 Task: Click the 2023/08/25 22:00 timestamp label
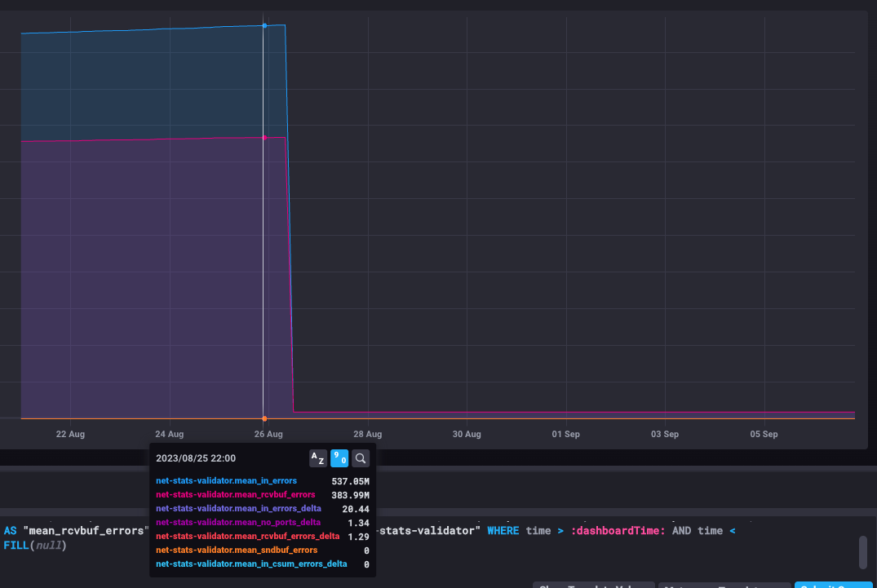[195, 458]
